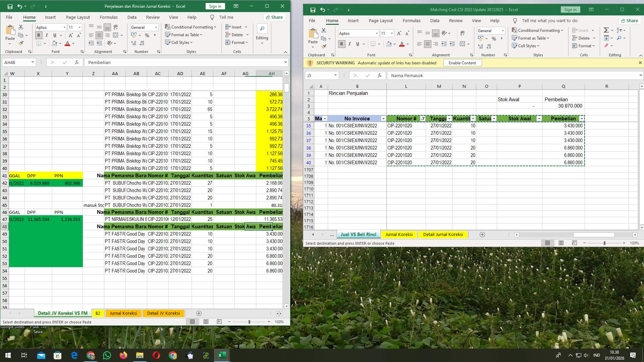Image resolution: width=644 pixels, height=362 pixels.
Task: Click Sign in on the left workbook
Action: (215, 6)
